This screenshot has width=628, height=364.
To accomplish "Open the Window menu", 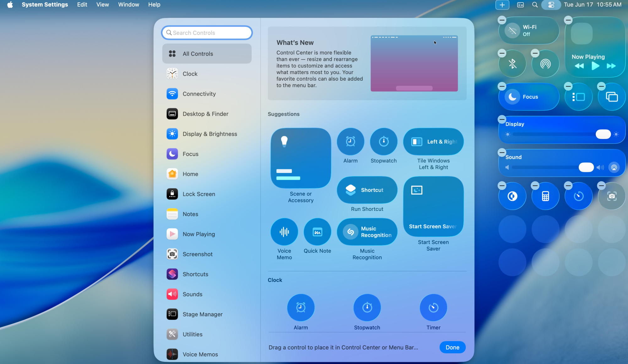I will (x=128, y=5).
